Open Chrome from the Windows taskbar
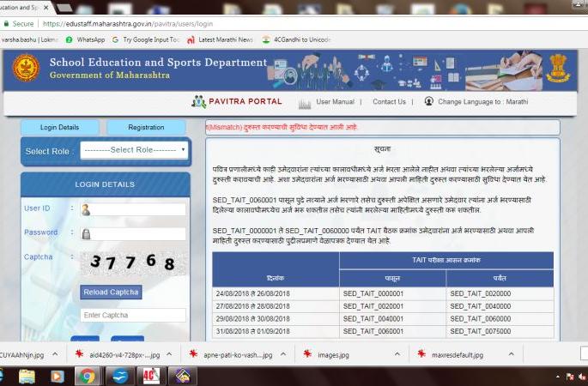 87,376
